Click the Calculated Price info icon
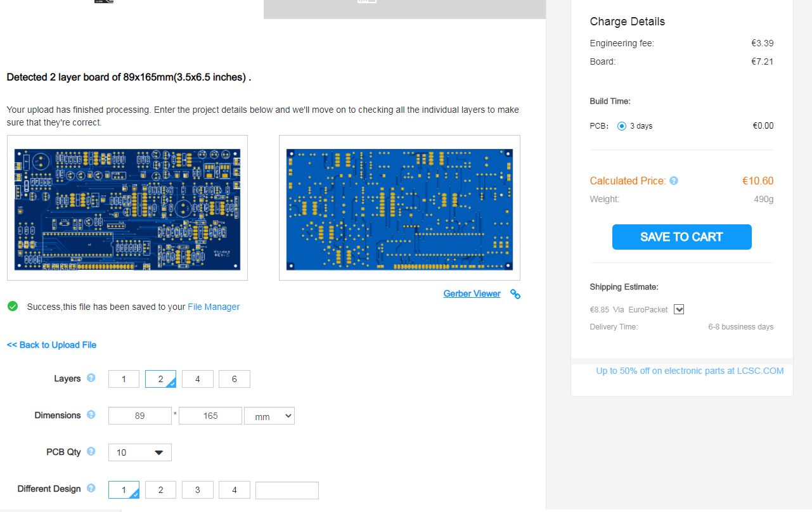This screenshot has height=512, width=812. (674, 181)
